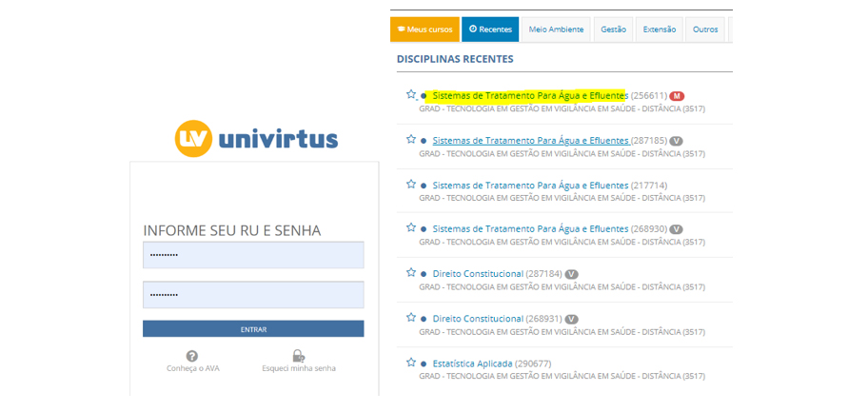868x412 pixels.
Task: Open the Meio Ambiente tab
Action: [556, 29]
